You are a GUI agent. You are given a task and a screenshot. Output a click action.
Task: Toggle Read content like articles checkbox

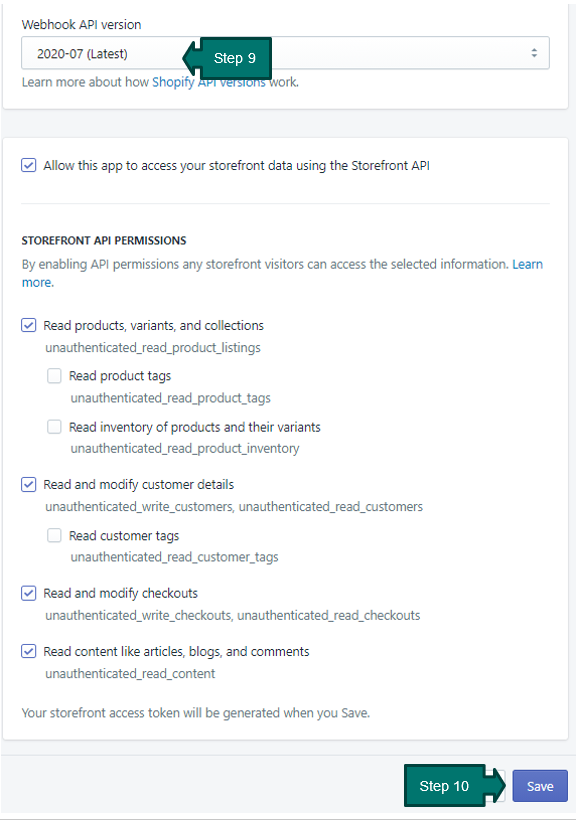click(28, 651)
